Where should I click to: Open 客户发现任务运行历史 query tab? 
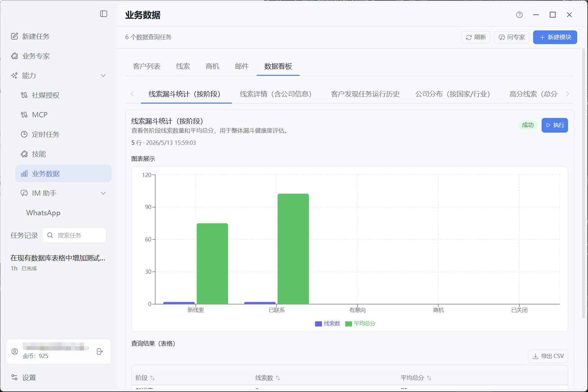tap(365, 94)
